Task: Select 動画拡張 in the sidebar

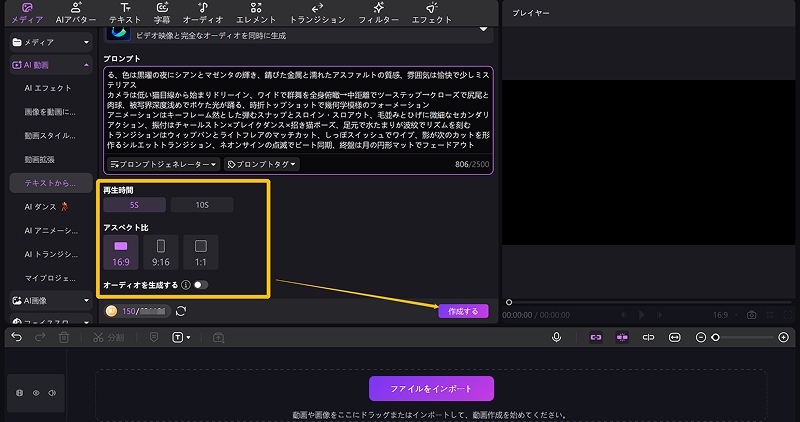Action: pyautogui.click(x=39, y=159)
